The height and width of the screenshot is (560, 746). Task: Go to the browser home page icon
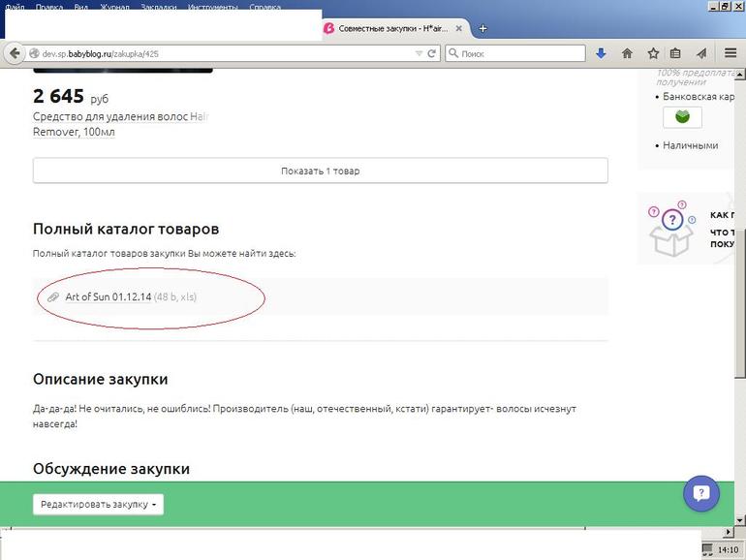click(x=627, y=53)
